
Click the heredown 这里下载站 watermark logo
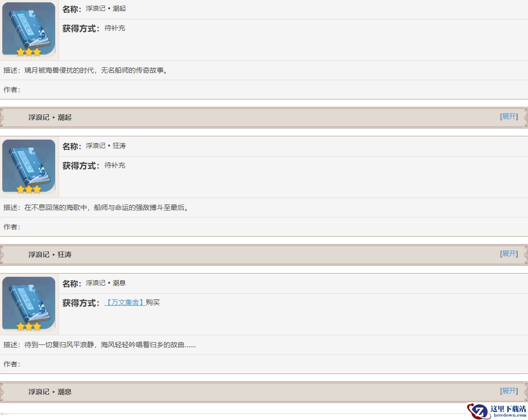pyautogui.click(x=497, y=411)
